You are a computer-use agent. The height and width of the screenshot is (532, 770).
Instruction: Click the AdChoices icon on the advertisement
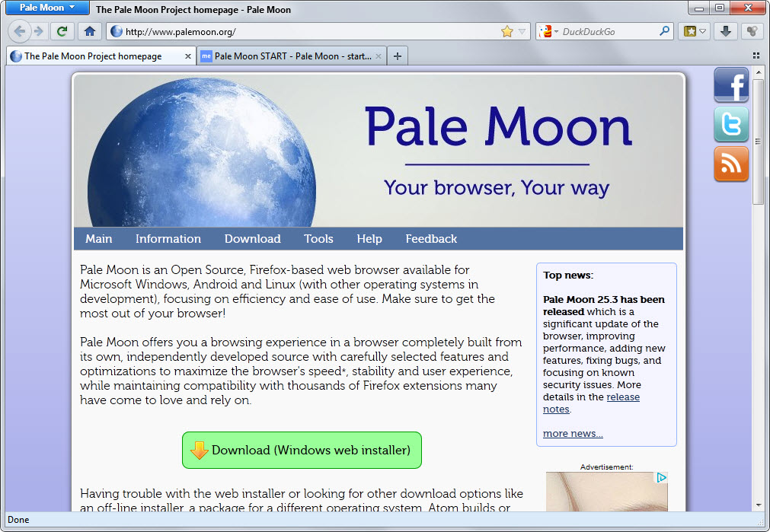tap(662, 477)
